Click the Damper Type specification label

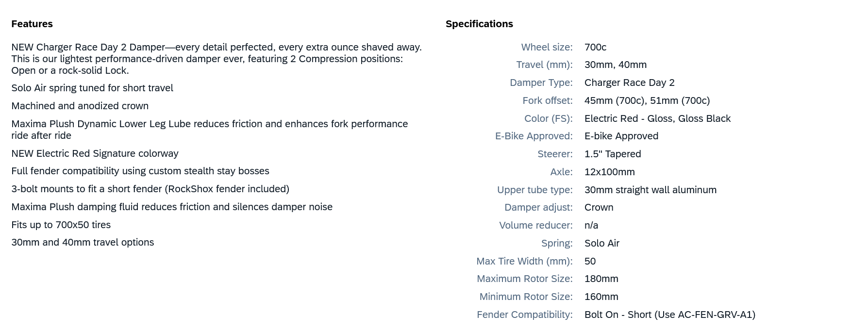pyautogui.click(x=541, y=83)
